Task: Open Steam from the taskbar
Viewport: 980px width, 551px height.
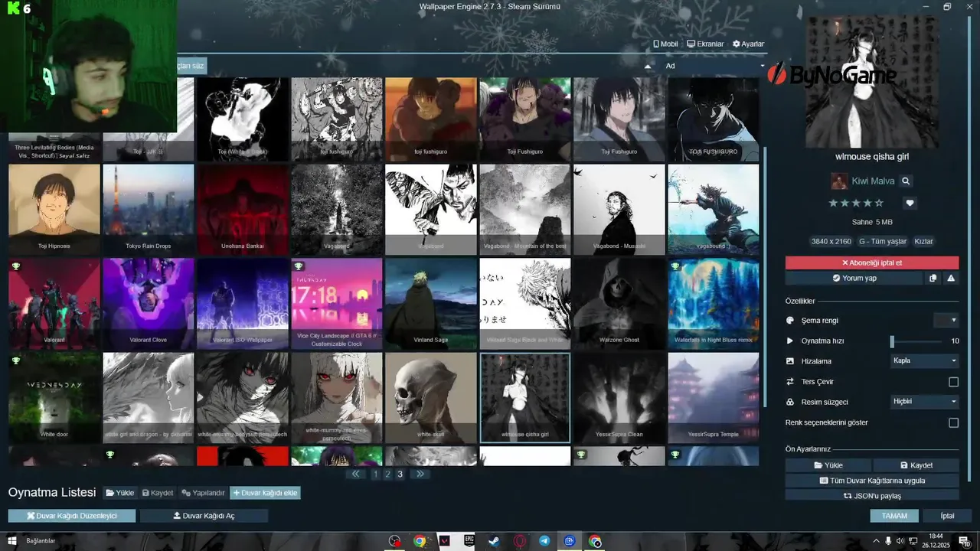Action: [494, 541]
